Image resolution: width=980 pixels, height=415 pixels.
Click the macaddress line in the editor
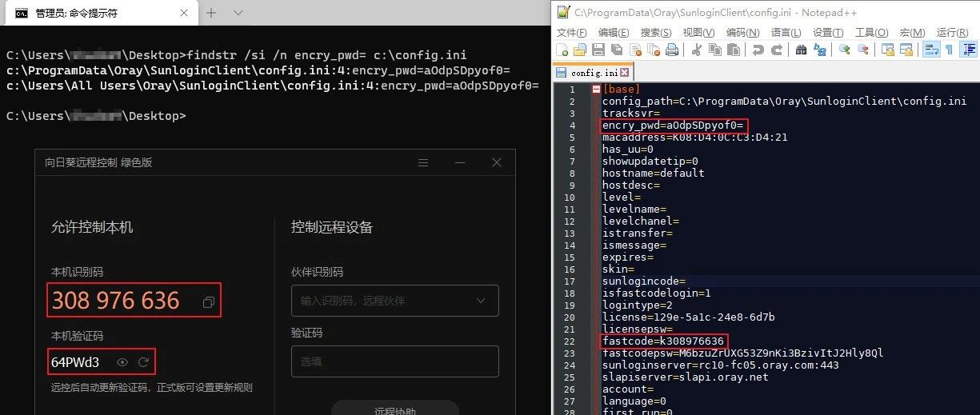tap(695, 138)
